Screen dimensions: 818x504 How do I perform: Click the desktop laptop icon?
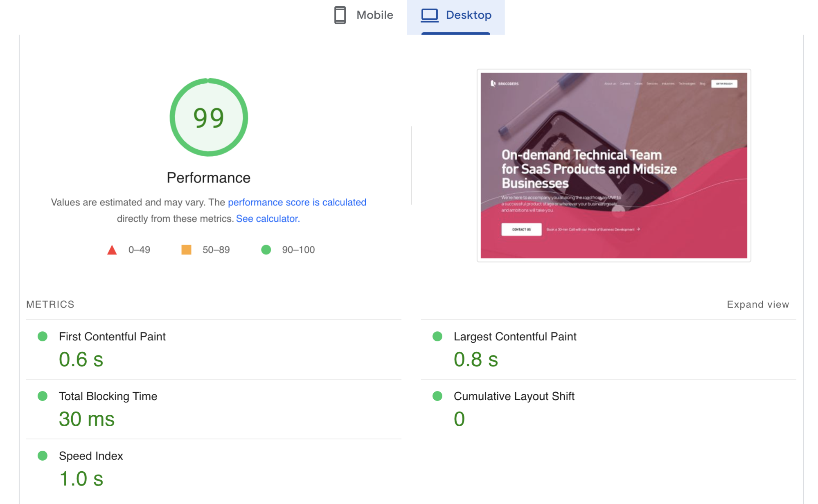430,16
